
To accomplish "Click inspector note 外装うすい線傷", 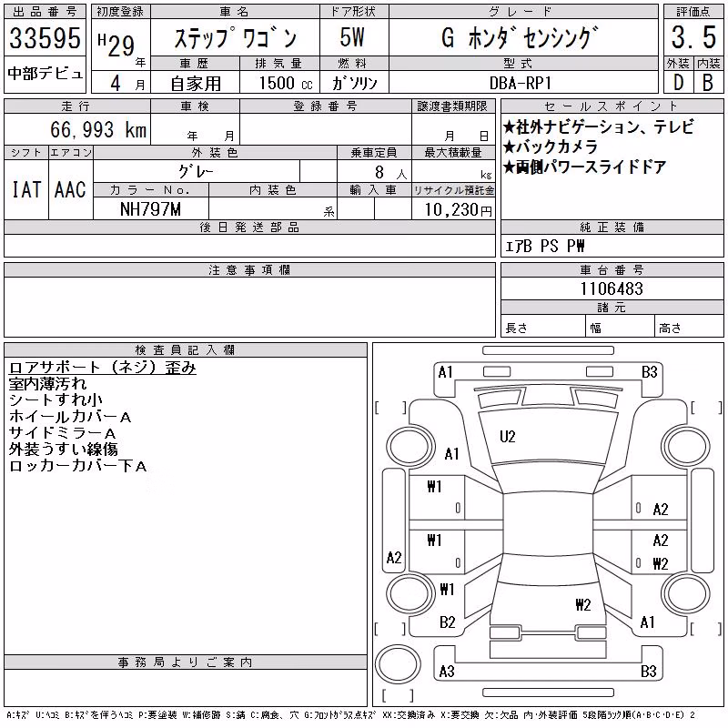I will [63, 450].
